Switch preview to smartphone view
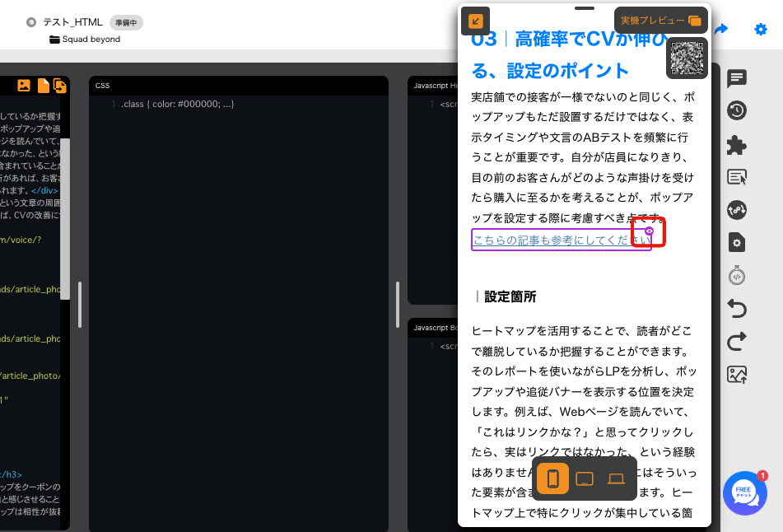 552,478
